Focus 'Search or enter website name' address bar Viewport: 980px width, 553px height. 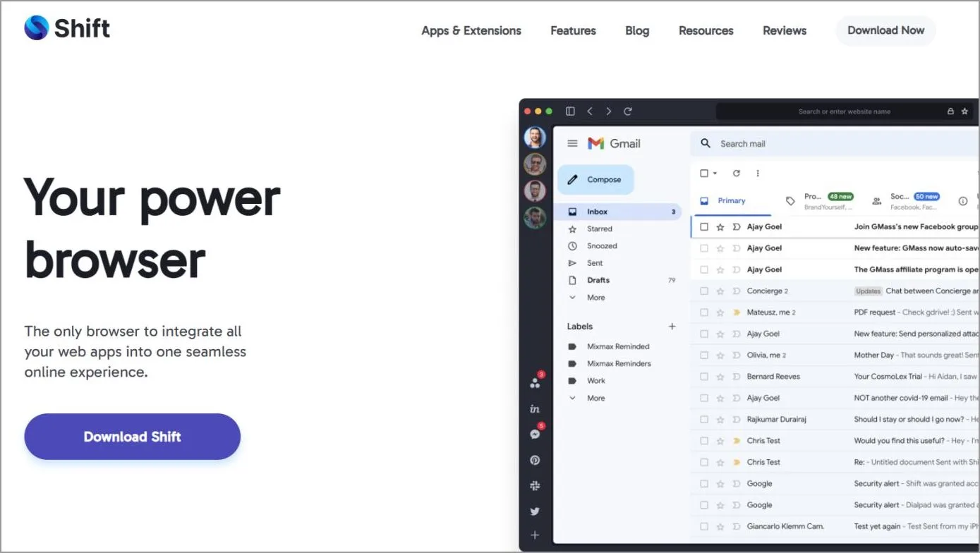[x=845, y=111]
